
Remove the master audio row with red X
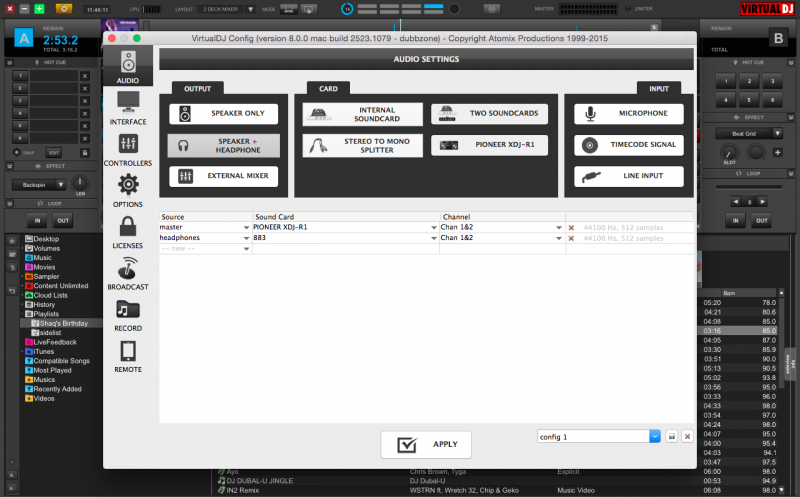coord(571,228)
